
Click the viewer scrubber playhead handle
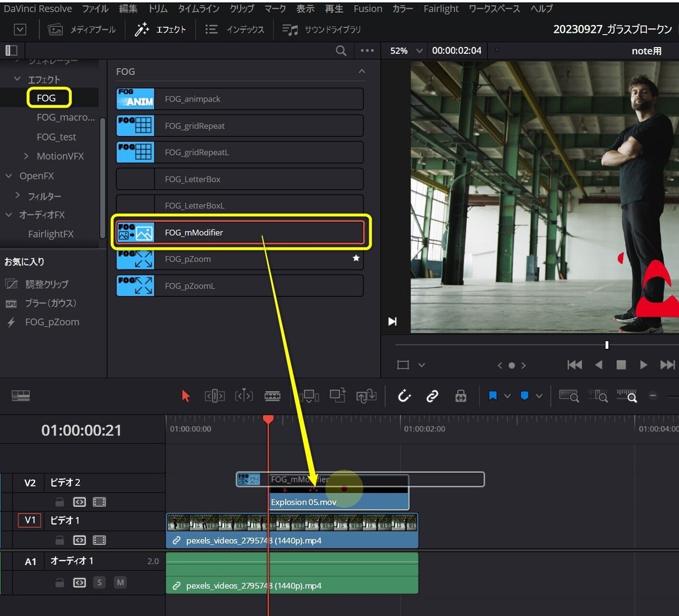pos(607,345)
